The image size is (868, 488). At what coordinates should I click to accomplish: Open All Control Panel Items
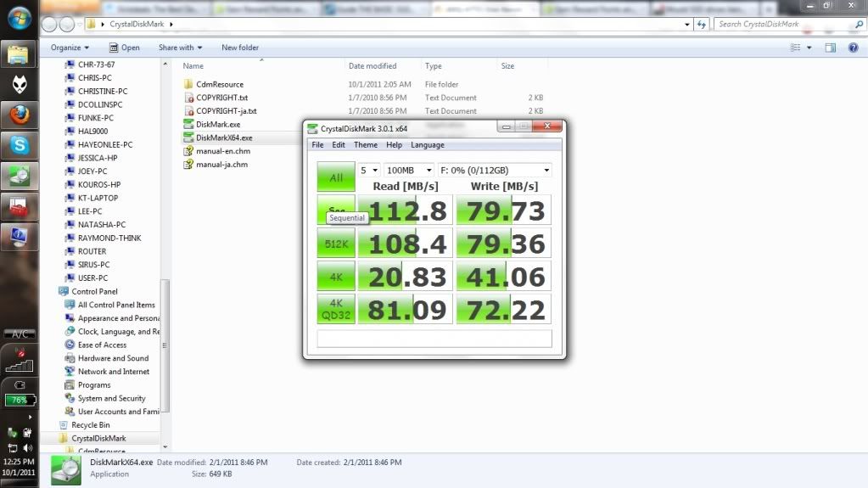(116, 305)
